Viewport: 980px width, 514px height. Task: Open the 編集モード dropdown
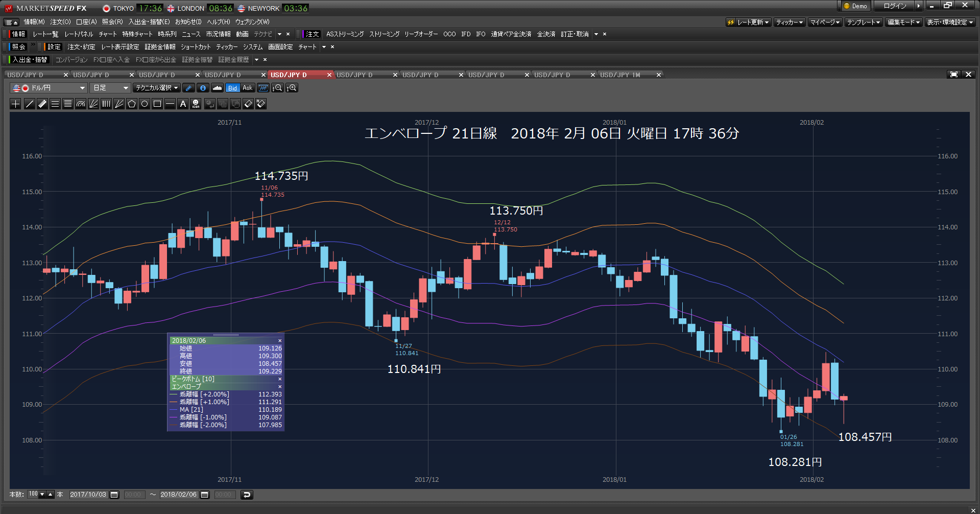[903, 22]
